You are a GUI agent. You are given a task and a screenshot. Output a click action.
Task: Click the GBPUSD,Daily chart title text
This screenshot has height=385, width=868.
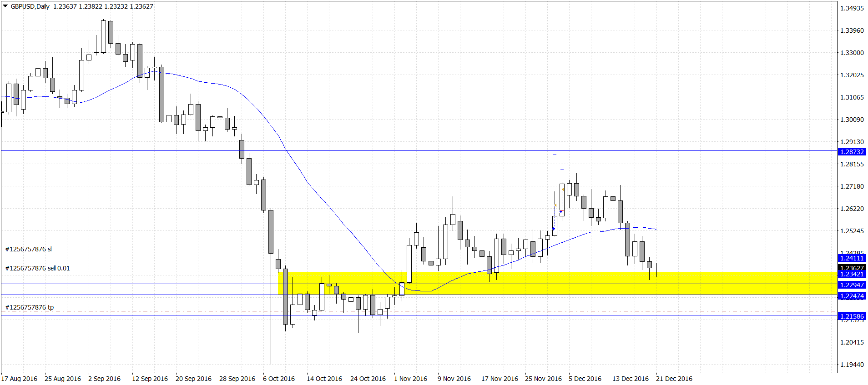pos(30,6)
